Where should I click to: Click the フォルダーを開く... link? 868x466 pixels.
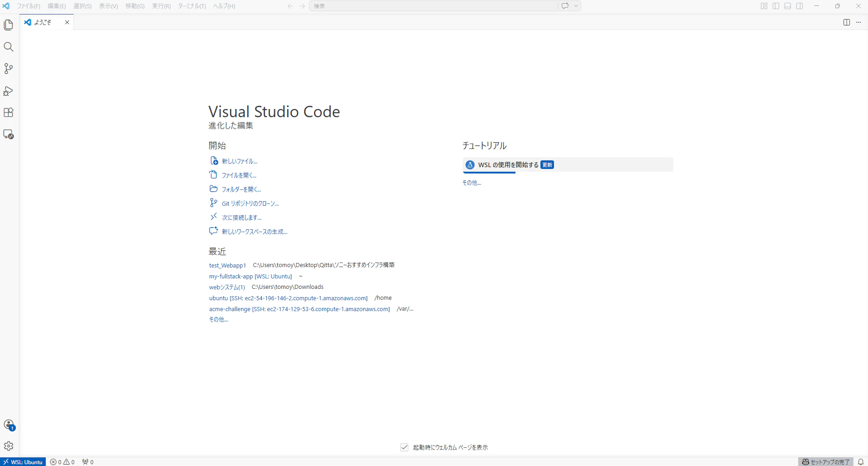click(241, 189)
